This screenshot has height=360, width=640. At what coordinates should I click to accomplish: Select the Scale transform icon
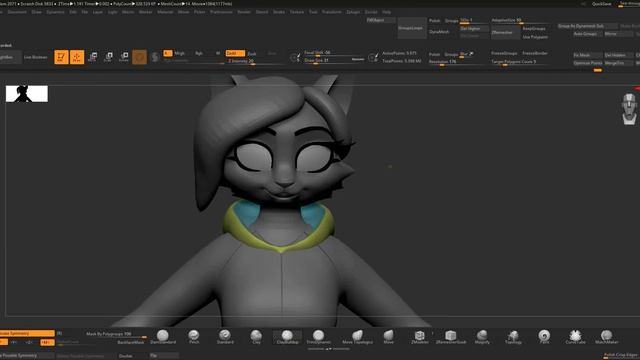pyautogui.click(x=108, y=57)
